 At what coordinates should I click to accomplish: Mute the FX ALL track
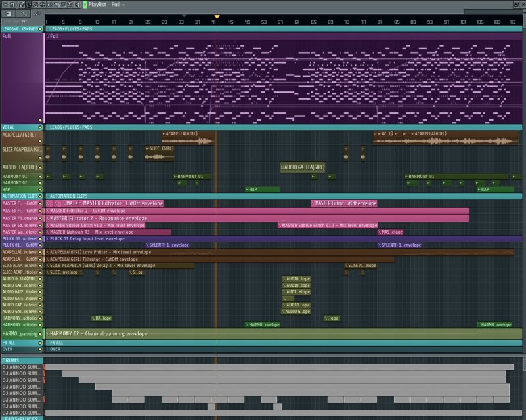point(40,343)
